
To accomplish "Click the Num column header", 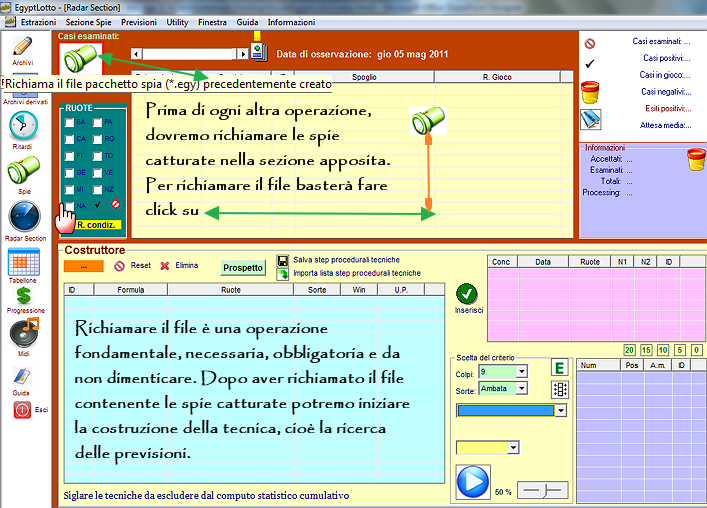I will coord(599,366).
